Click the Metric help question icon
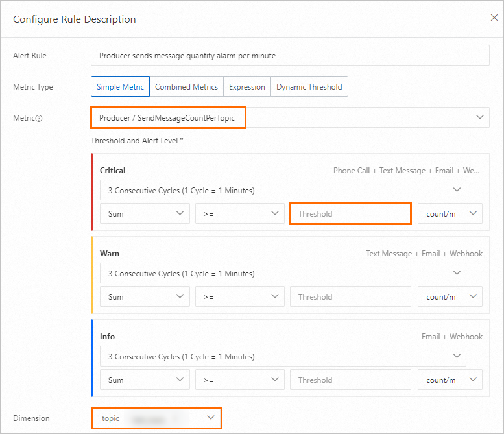504x434 pixels. [x=39, y=118]
